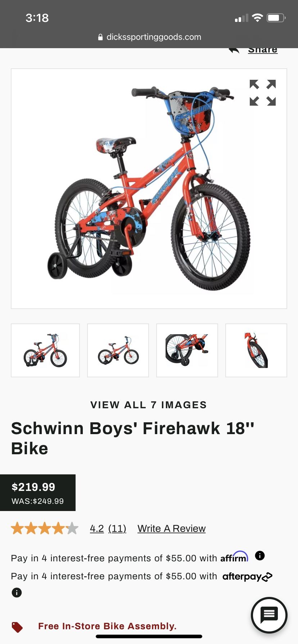The width and height of the screenshot is (298, 644).
Task: Select third thumbnail showing rear wheel closeup
Action: pos(187,350)
